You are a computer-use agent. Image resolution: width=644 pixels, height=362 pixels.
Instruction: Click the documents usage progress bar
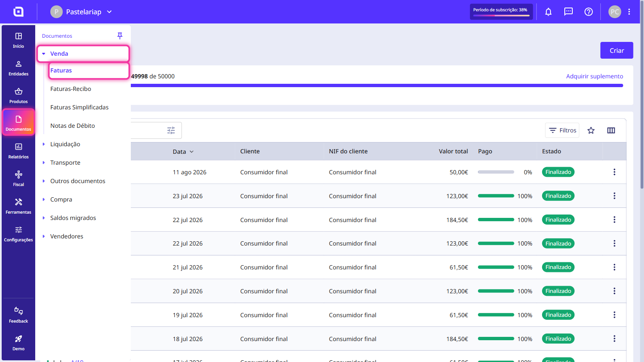377,85
